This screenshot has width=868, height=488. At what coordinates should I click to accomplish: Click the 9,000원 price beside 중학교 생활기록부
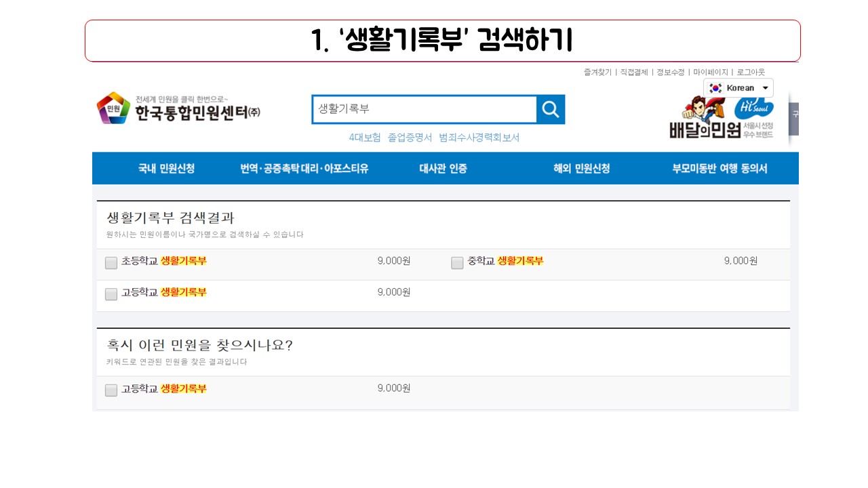[x=741, y=261]
